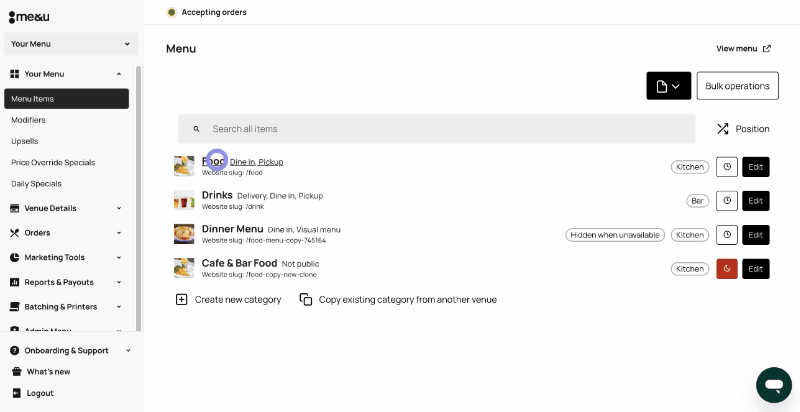The height and width of the screenshot is (412, 800).
Task: Focus the Search all items field
Action: click(x=437, y=129)
